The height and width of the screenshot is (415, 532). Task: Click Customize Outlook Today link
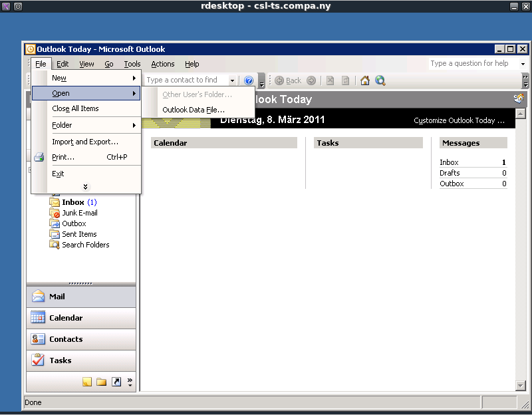(459, 120)
